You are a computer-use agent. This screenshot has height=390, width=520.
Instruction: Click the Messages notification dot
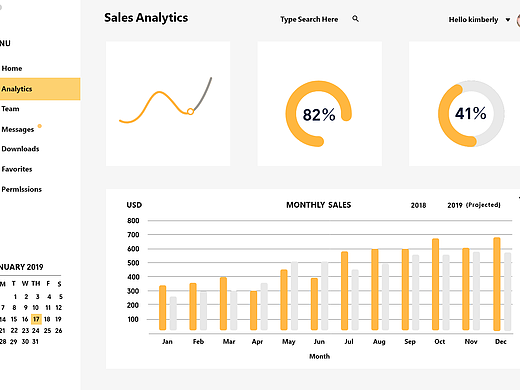point(40,126)
